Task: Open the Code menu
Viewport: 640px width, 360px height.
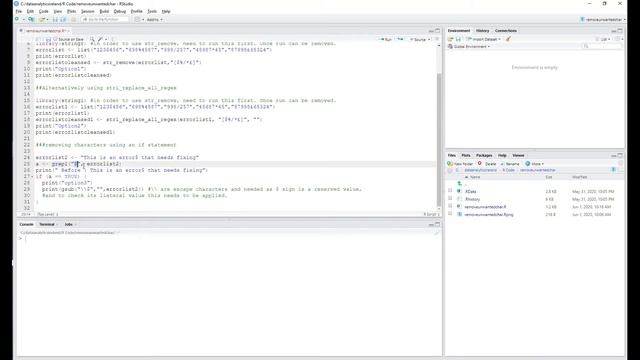Action: pyautogui.click(x=43, y=11)
